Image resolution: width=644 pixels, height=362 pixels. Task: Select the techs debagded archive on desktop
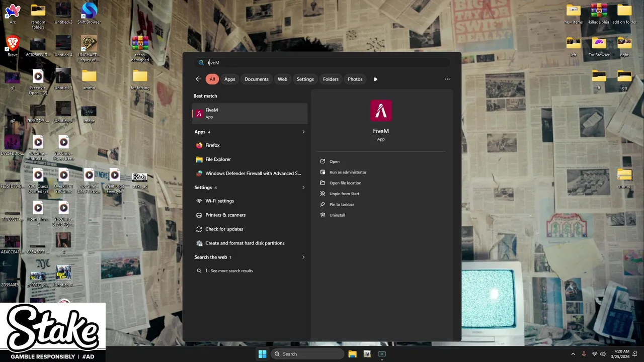[x=140, y=49]
